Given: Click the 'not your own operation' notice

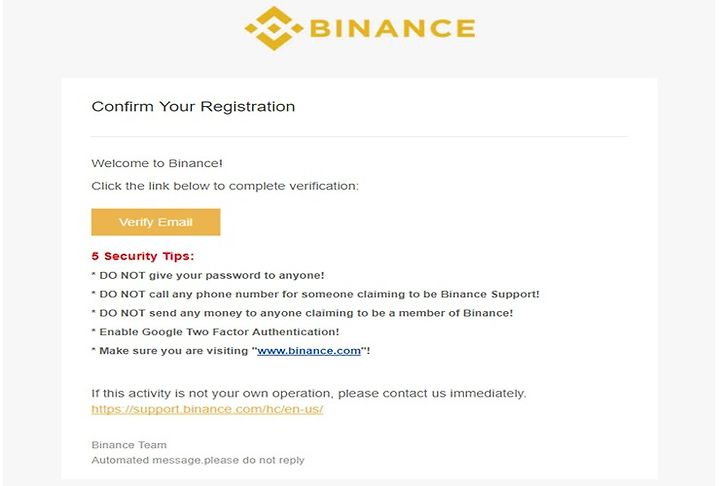Looking at the screenshot, I should tap(309, 394).
